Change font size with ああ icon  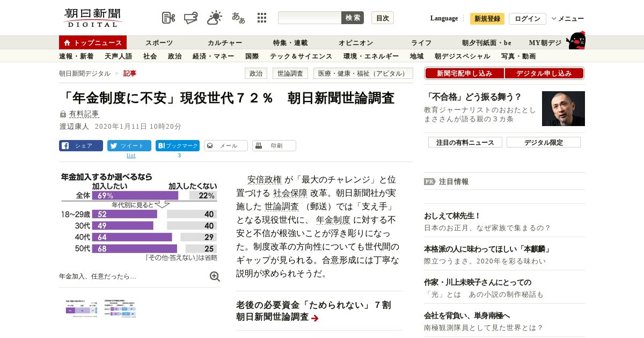[x=238, y=18]
